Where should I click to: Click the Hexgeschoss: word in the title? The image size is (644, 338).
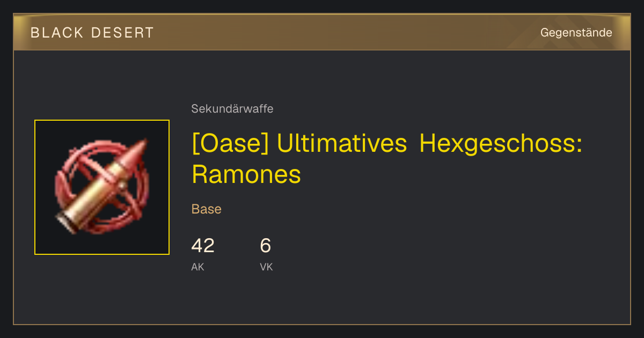pos(501,145)
